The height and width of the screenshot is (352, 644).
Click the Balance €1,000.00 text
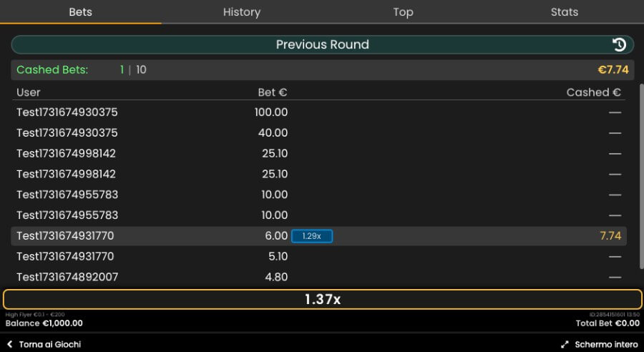point(44,323)
